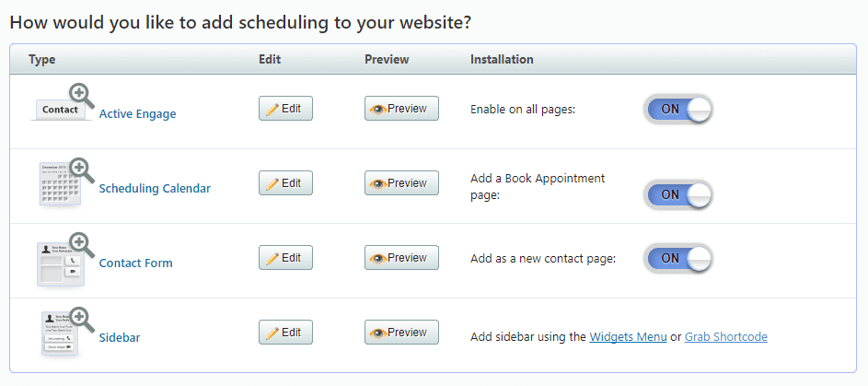Toggle the Book Appointment page switch
The width and height of the screenshot is (868, 386).
678,194
